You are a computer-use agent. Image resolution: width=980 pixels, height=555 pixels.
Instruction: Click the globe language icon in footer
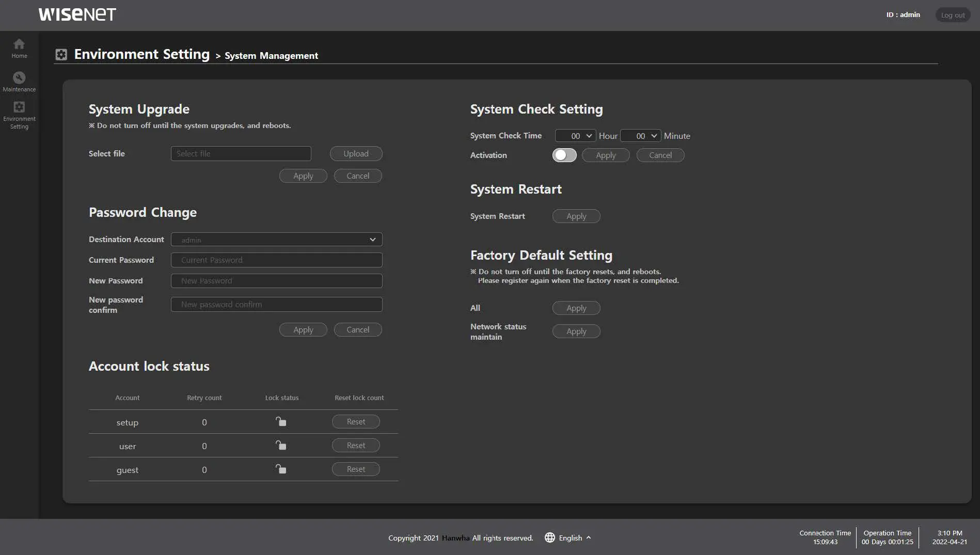(550, 537)
